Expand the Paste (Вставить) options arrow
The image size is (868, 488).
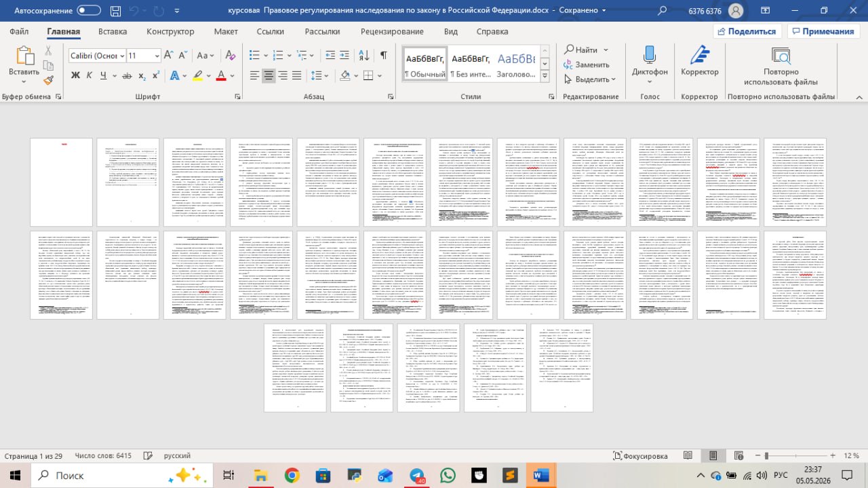point(24,81)
